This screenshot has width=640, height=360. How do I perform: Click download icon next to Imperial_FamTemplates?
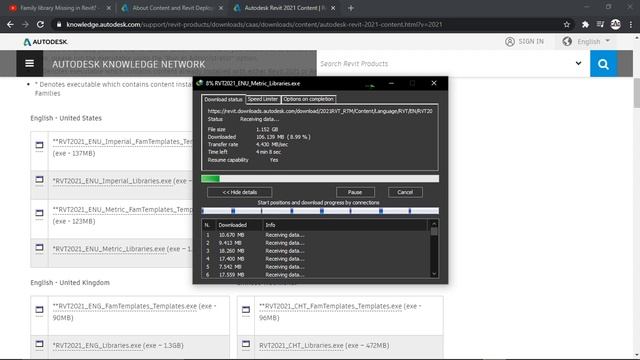[39, 145]
